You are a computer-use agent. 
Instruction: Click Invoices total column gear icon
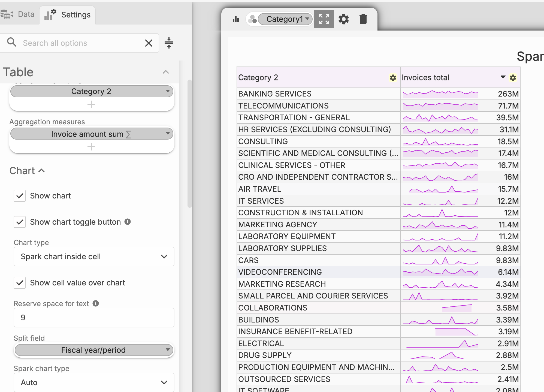[513, 78]
